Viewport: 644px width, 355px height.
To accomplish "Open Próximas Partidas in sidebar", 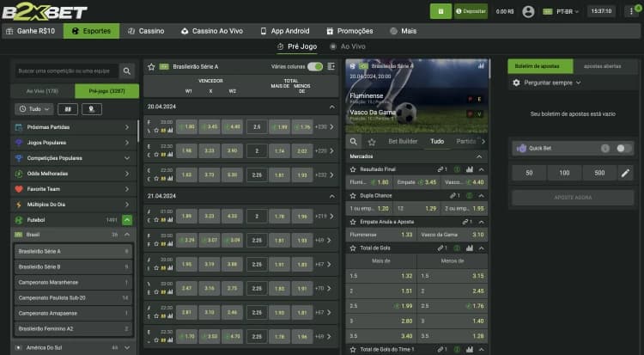I will 73,127.
